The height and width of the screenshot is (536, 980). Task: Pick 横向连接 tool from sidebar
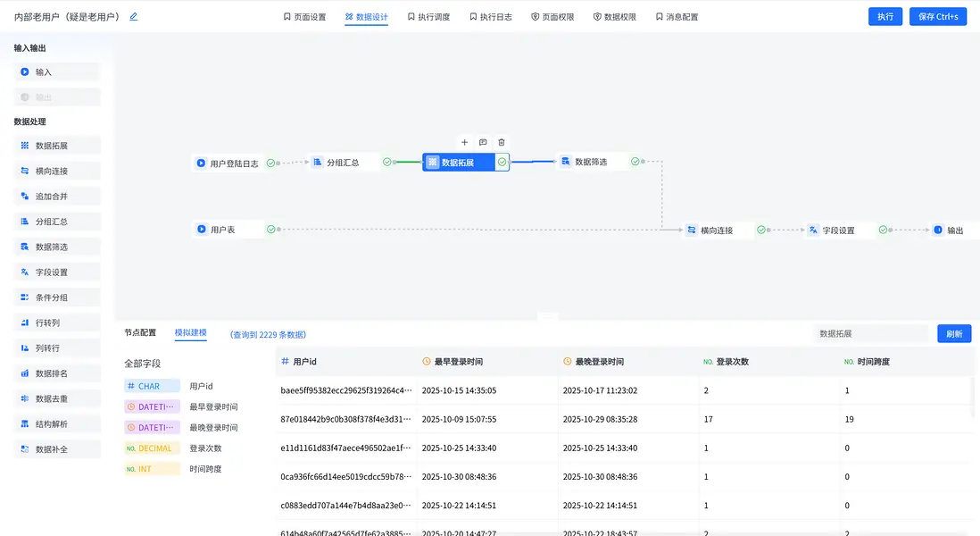57,171
